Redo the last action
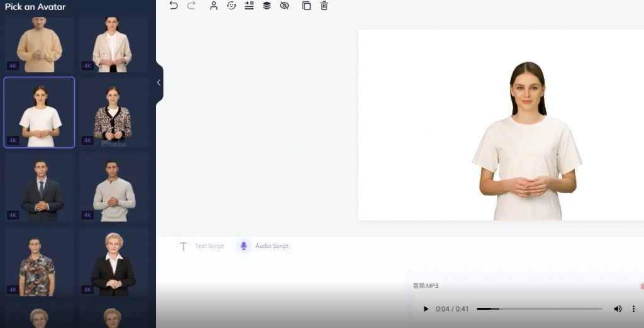 coord(191,5)
